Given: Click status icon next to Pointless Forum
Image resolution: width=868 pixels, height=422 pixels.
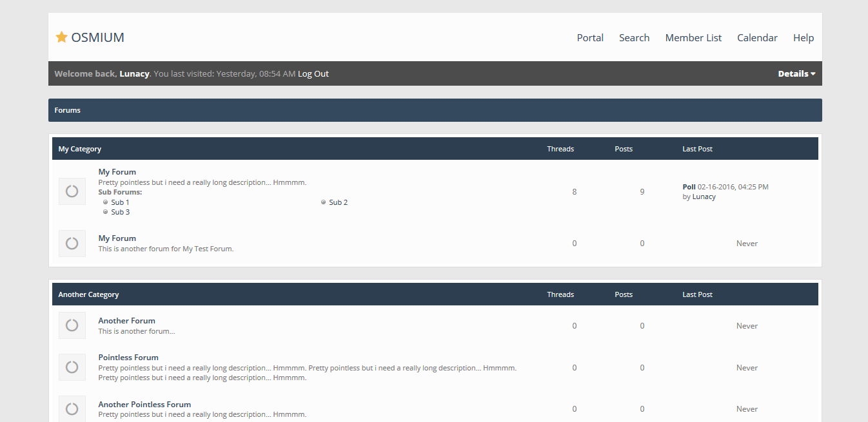Looking at the screenshot, I should tap(72, 367).
